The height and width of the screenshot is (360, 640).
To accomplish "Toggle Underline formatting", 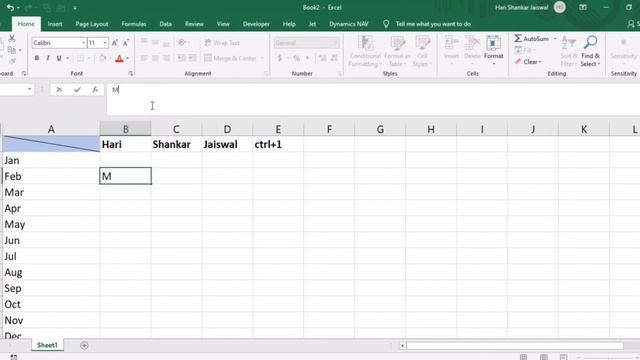I will 59,58.
